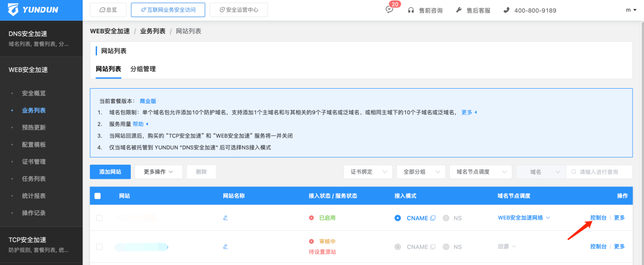Screen dimensions: 644x265
Task: Expand TCP安全加速 sidebar section
Action: [x=41, y=244]
